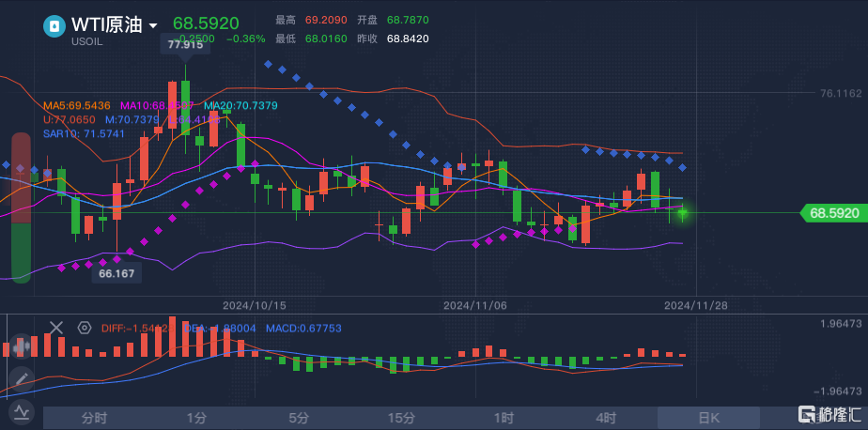Activate the pencil drawing tool icon
The width and height of the screenshot is (868, 430).
coord(21,379)
